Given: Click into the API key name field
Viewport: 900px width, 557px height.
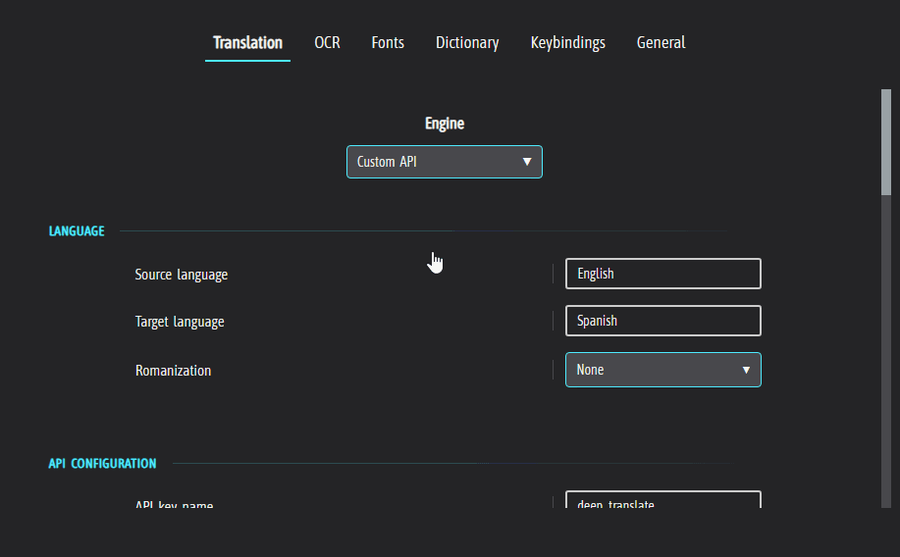Looking at the screenshot, I should 663,502.
